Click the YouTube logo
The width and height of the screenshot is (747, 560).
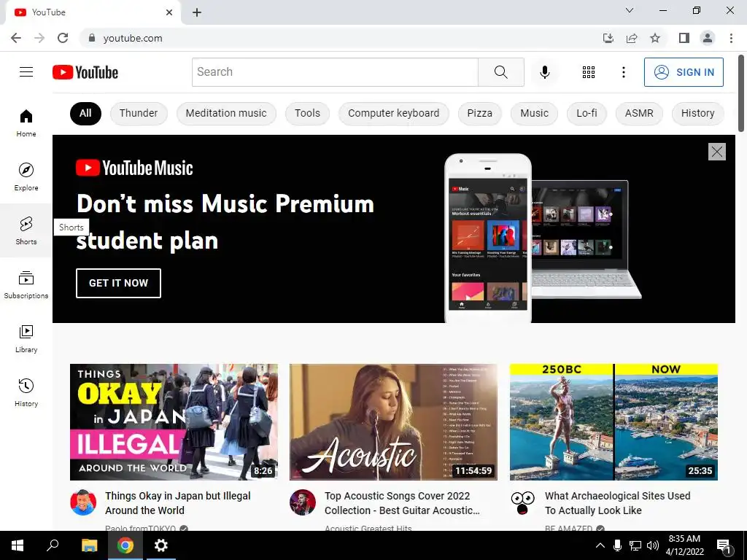[x=85, y=72]
